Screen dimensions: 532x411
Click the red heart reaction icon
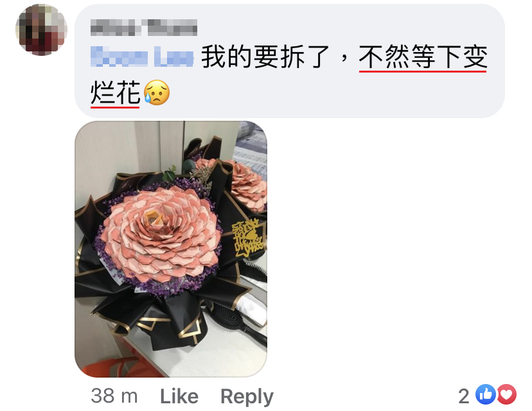[x=506, y=394]
